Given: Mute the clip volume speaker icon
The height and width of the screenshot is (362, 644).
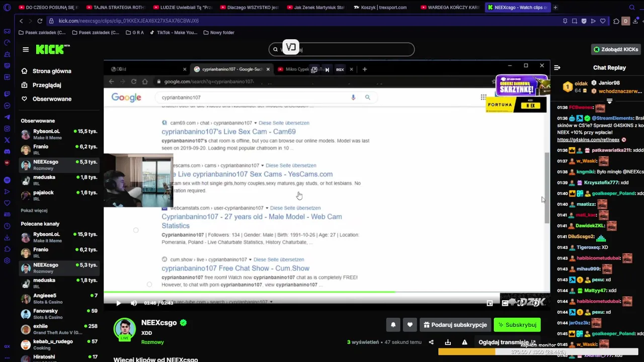Looking at the screenshot, I should point(133,303).
